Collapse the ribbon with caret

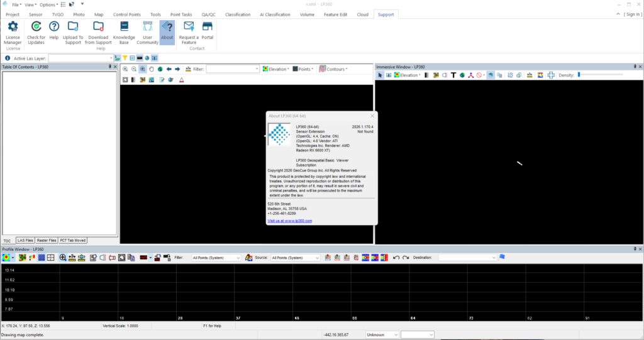tap(618, 14)
